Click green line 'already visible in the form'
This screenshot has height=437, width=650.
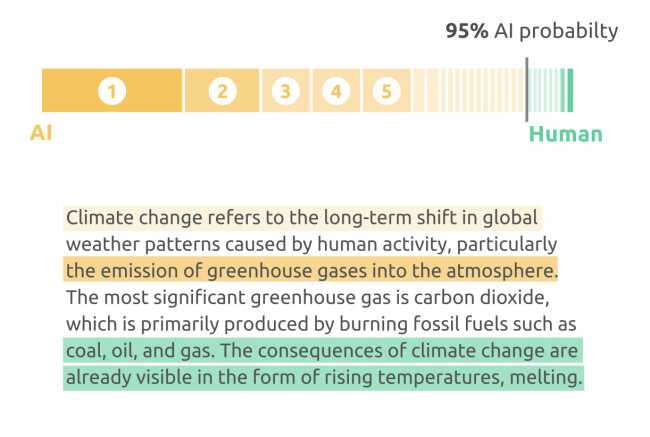click(324, 377)
